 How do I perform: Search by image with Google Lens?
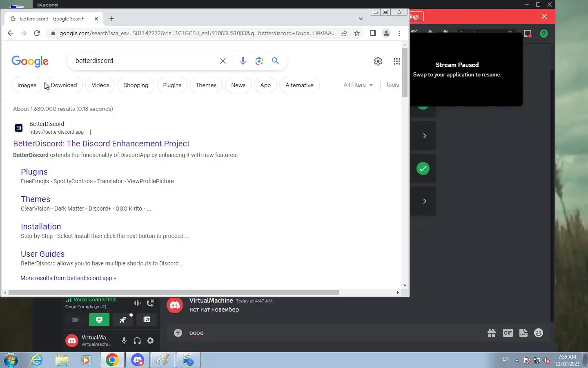click(x=259, y=61)
